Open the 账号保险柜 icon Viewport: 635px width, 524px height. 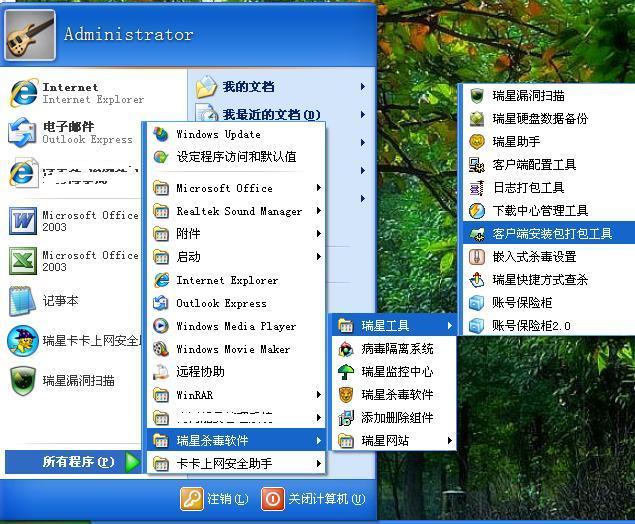point(477,302)
